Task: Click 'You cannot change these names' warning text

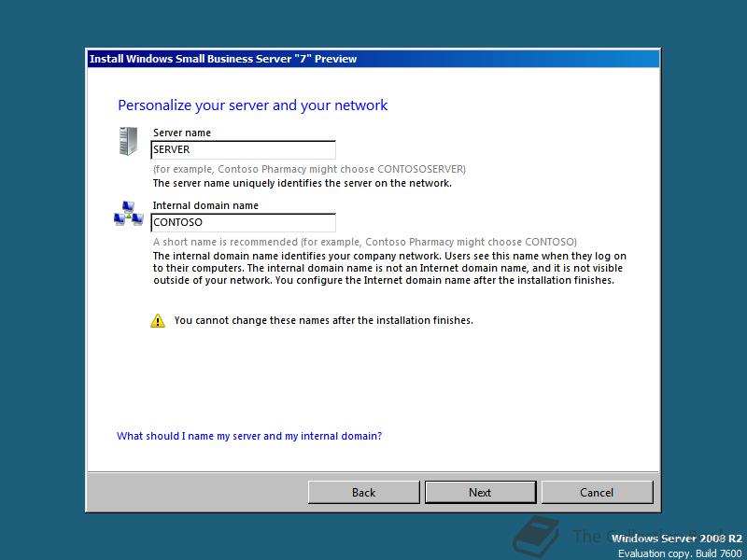Action: click(x=323, y=320)
